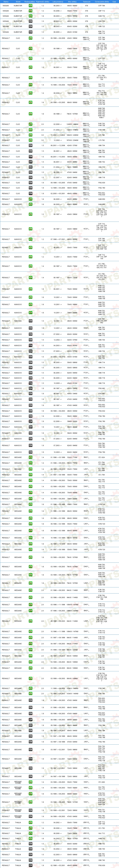This screenshot has height=868, width=119.
Task: Click diesel ON icon in Kubistar K9K 710 row
Action: (x=31, y=32)
